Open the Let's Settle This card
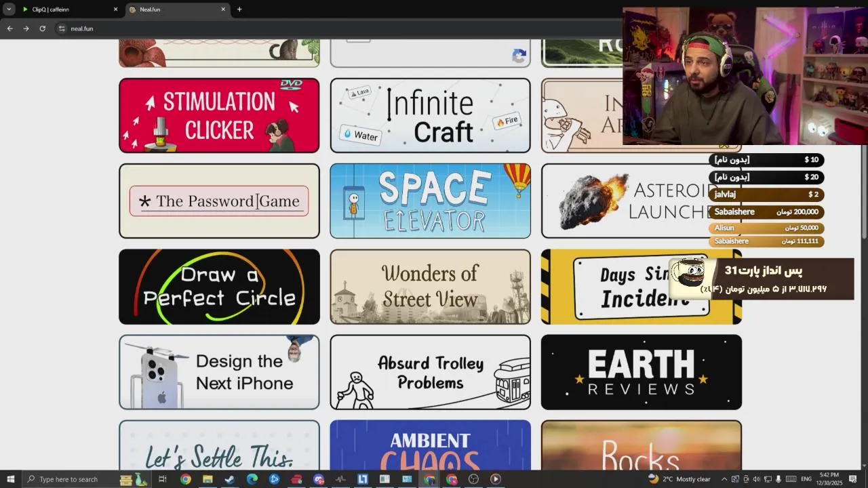The width and height of the screenshot is (868, 488). [219, 445]
